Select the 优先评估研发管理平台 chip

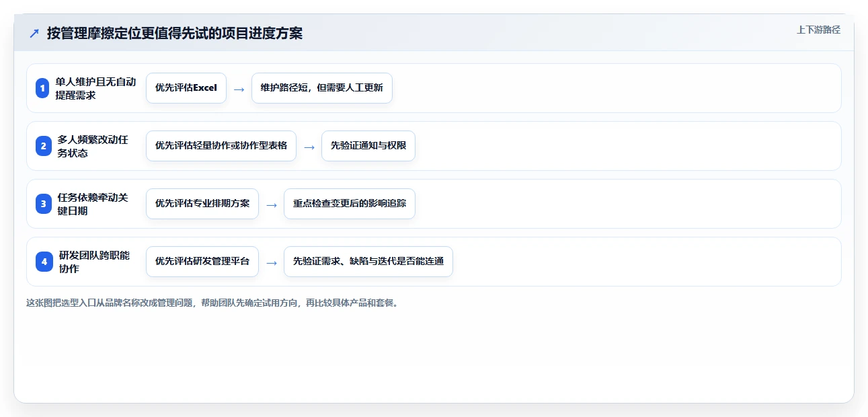(202, 262)
